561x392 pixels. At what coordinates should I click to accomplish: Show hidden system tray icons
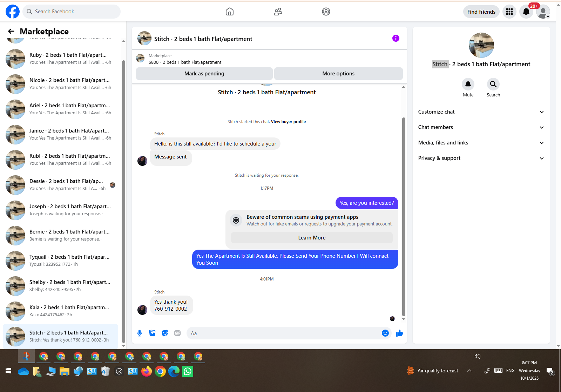pyautogui.click(x=469, y=371)
